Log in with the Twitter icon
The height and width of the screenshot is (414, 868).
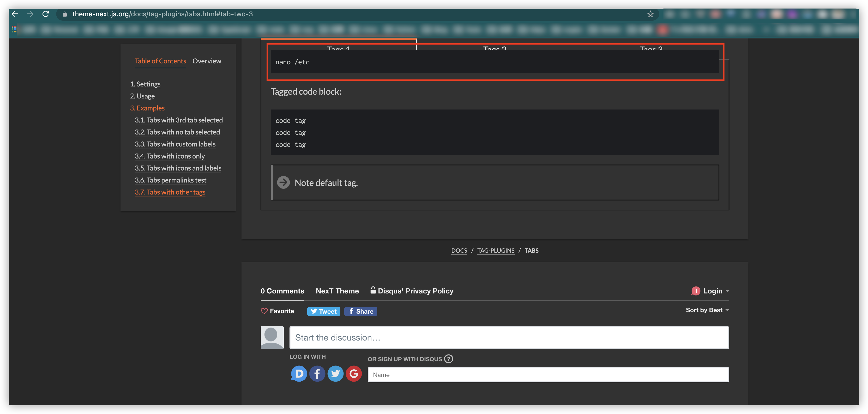pyautogui.click(x=335, y=373)
